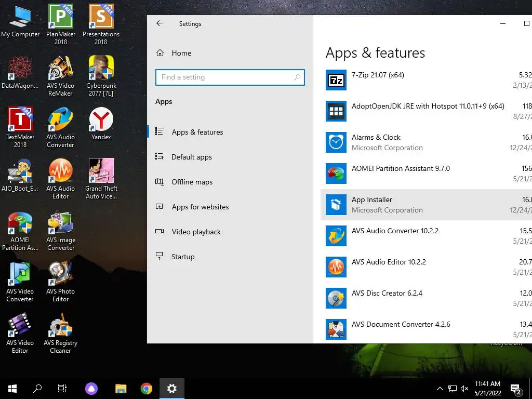The width and height of the screenshot is (532, 399).
Task: Select Apps & features in sidebar
Action: pos(230,132)
